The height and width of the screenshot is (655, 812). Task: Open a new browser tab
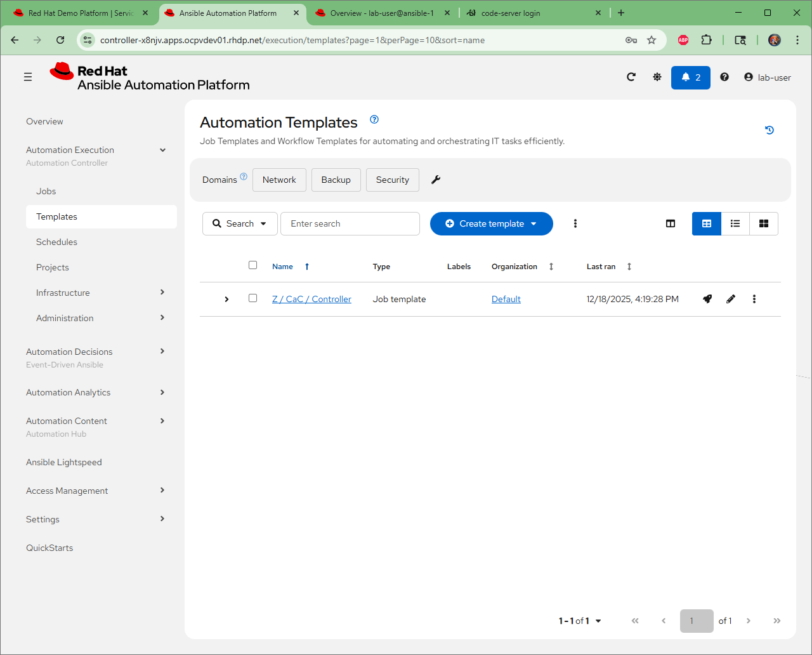(x=621, y=13)
